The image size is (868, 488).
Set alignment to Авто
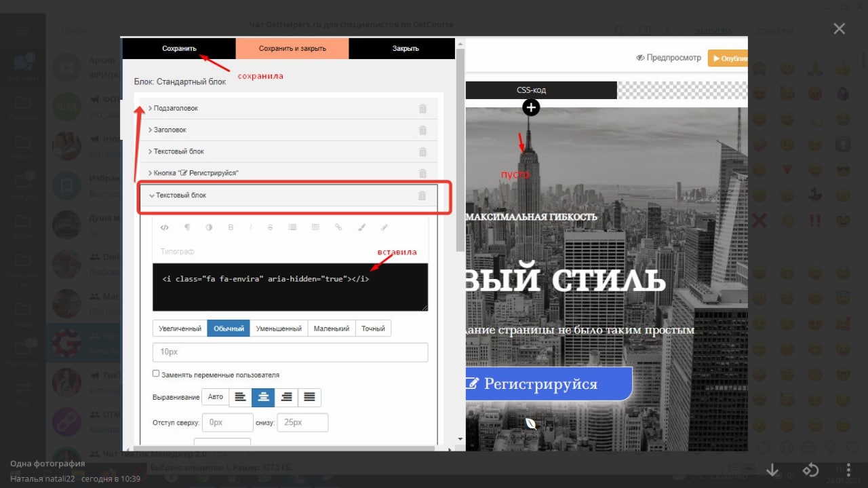click(x=216, y=397)
